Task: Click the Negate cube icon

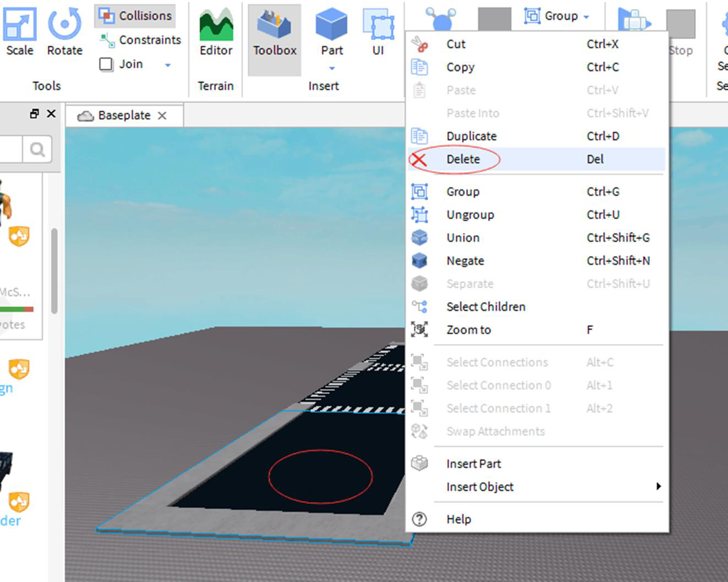Action: click(419, 260)
